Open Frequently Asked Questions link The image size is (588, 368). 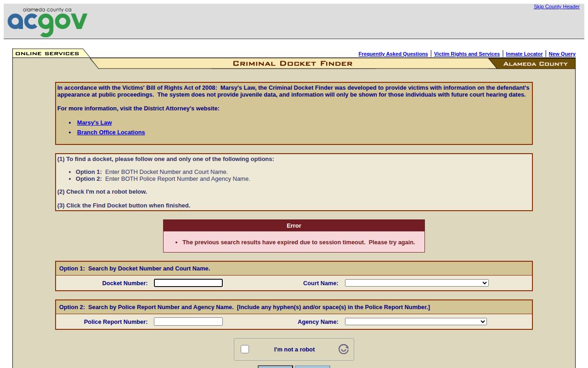393,54
